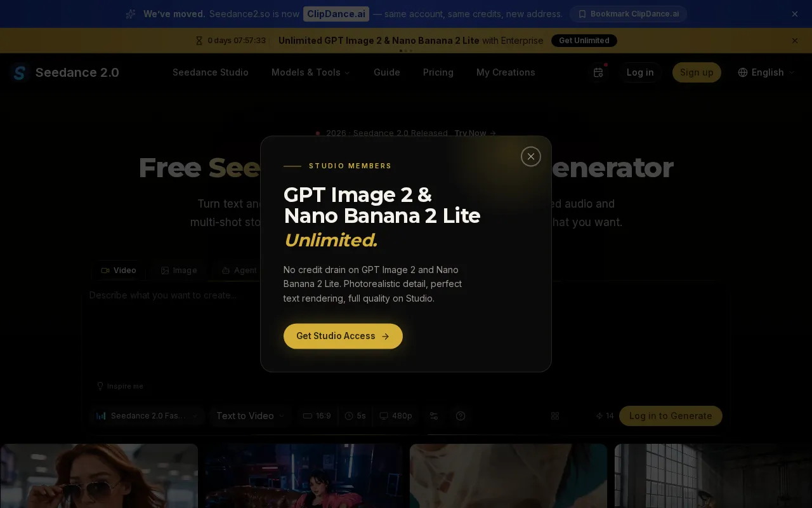
Task: Open English language dropdown
Action: 766,72
